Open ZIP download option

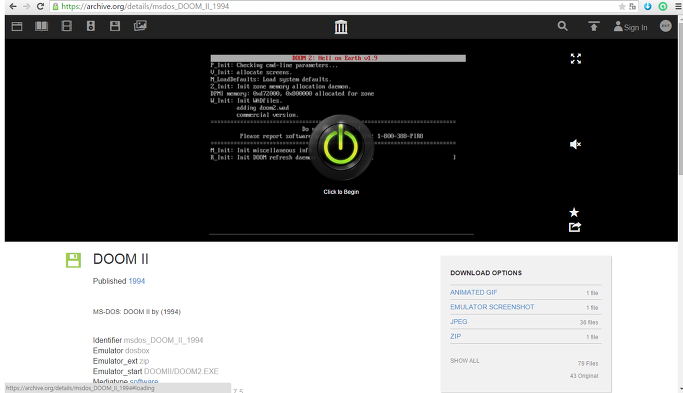click(x=456, y=336)
